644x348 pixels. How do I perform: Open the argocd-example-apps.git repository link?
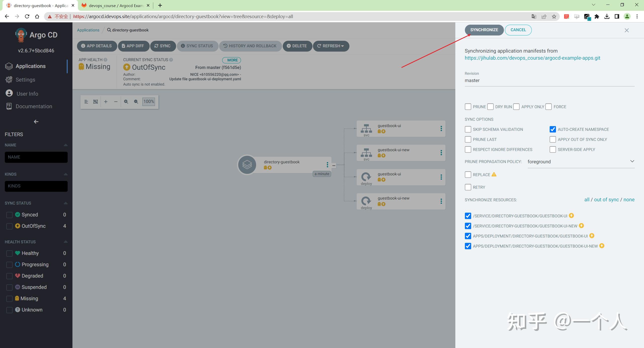click(x=532, y=58)
